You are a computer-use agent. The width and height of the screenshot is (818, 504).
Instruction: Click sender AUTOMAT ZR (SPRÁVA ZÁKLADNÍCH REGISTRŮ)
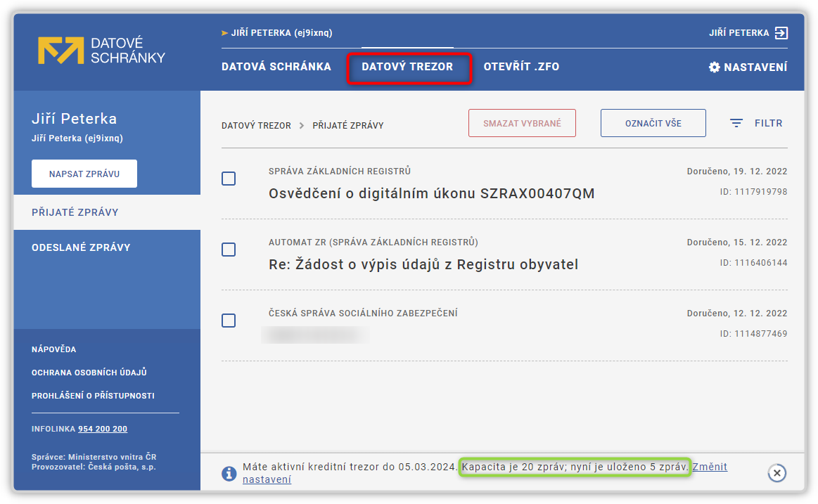click(x=373, y=243)
